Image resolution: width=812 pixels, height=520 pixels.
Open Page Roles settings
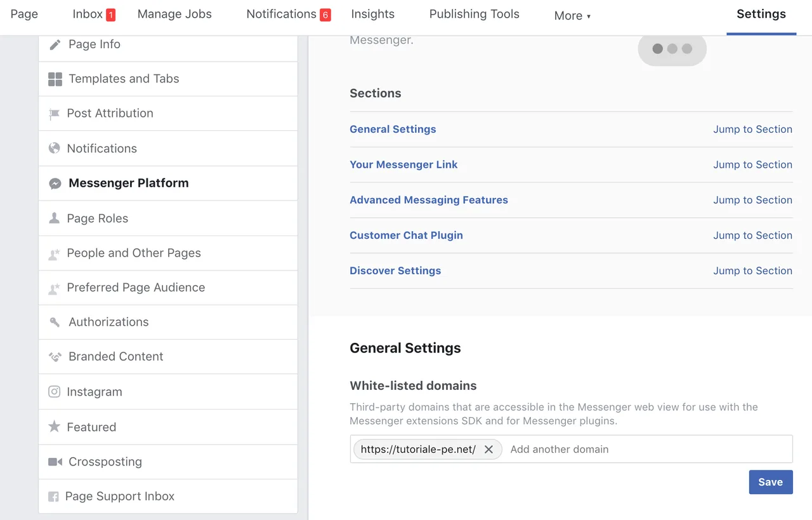[x=98, y=218]
